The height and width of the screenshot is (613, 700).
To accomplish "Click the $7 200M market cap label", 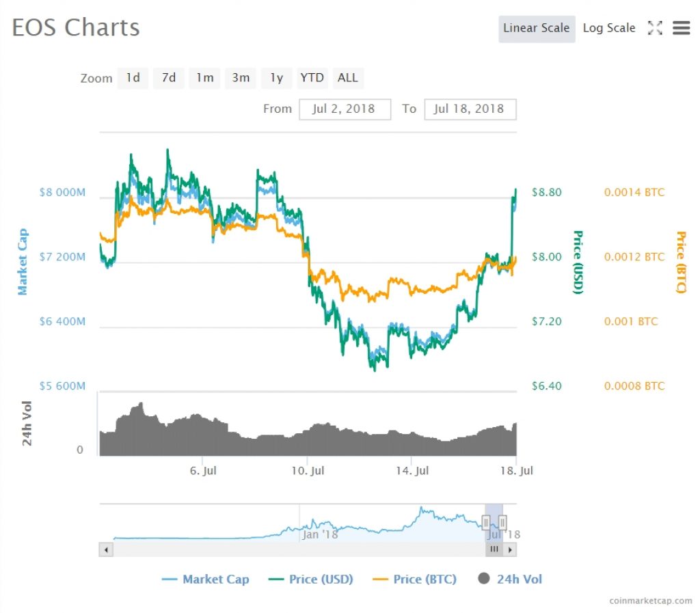I will coord(62,257).
